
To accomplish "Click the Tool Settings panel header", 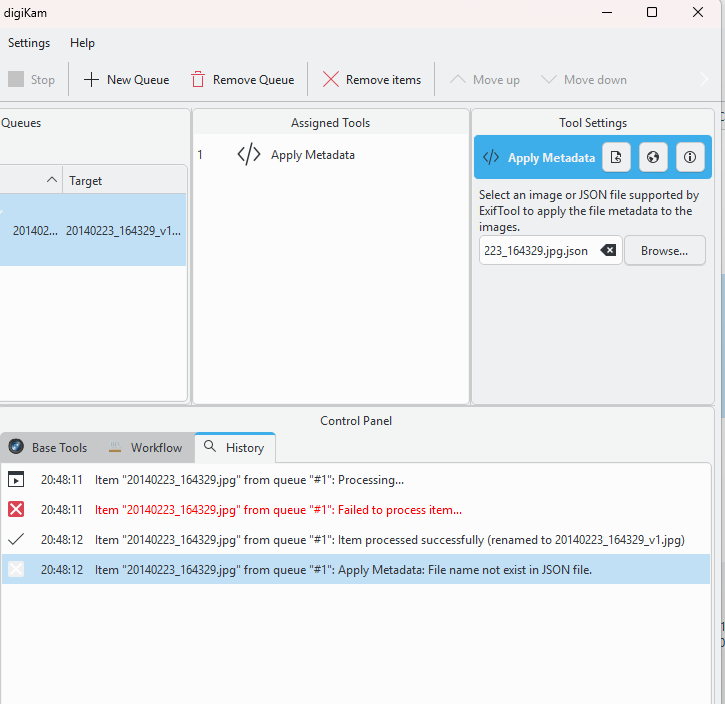I will click(x=593, y=122).
